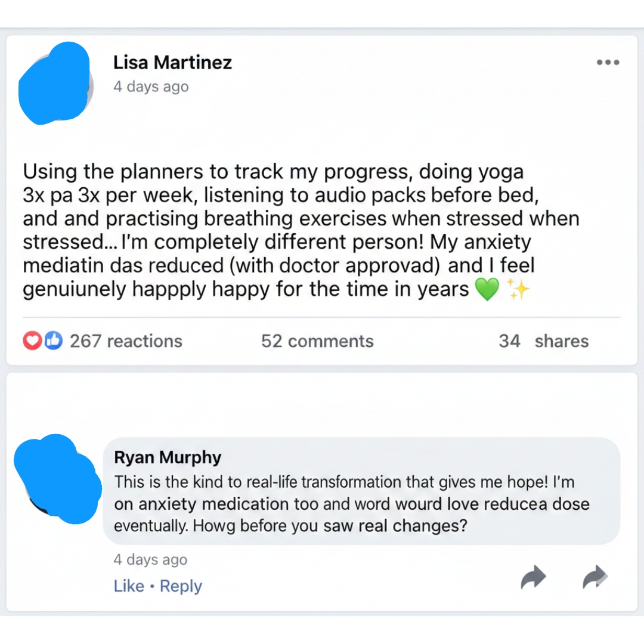This screenshot has width=644, height=644.
Task: Click the comment's 4 days ago timestamp
Action: tap(150, 560)
